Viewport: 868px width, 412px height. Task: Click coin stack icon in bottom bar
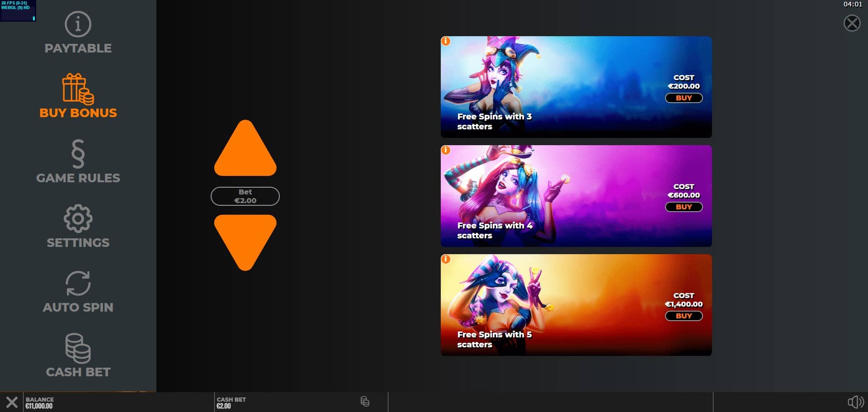[365, 402]
